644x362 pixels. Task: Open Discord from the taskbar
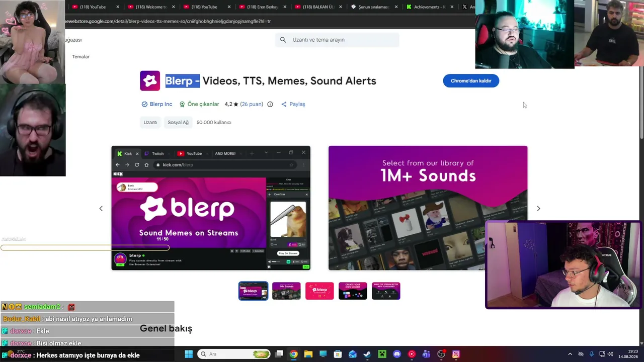(x=397, y=354)
